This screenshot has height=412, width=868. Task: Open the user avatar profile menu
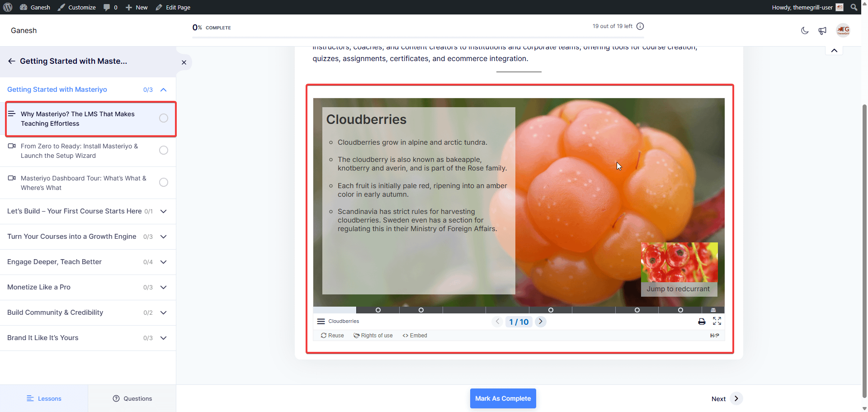coord(843,30)
